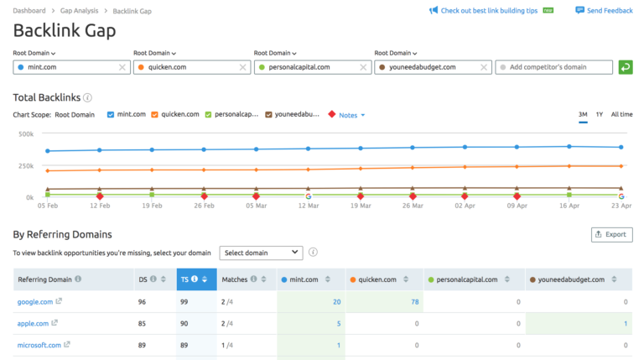Click the Export button
This screenshot has width=644, height=360.
(x=611, y=235)
